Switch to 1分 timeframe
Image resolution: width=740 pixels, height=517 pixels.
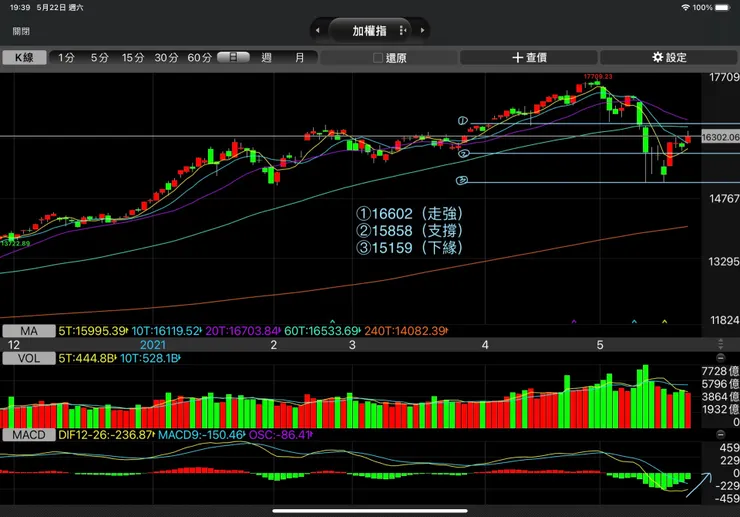[x=67, y=58]
